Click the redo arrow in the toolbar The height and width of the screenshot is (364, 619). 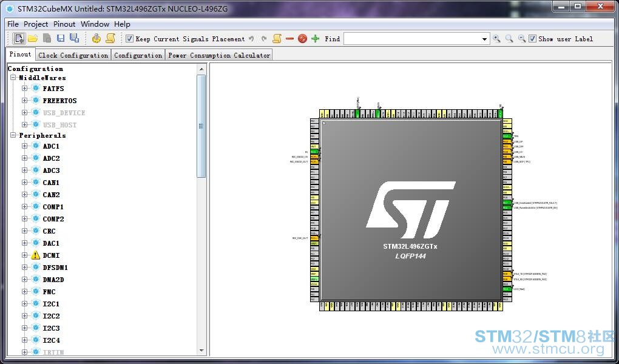tap(264, 39)
